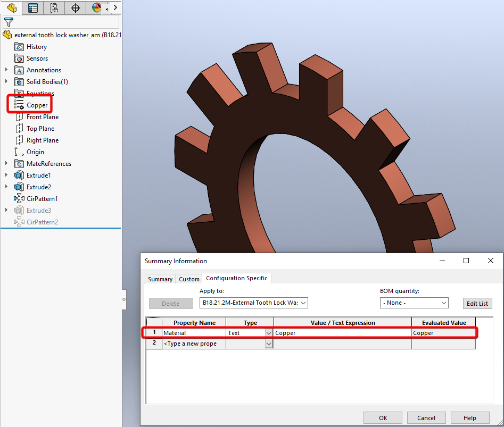Select the Sensors folder icon
The width and height of the screenshot is (504, 427).
[19, 58]
